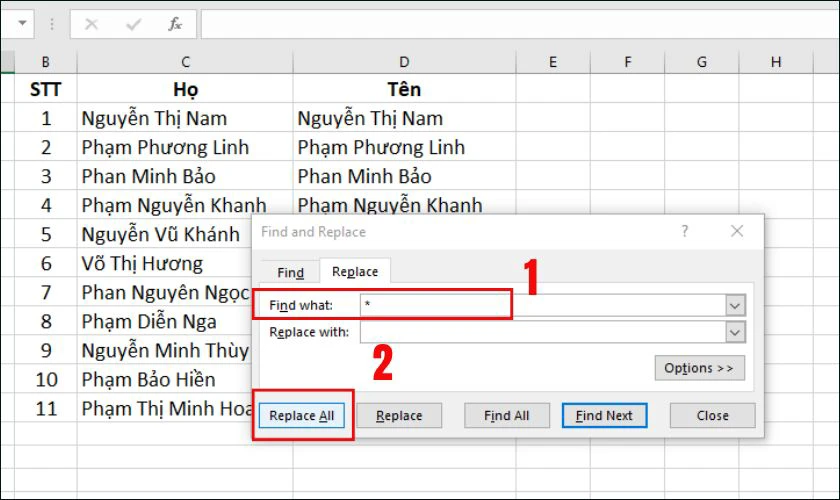The width and height of the screenshot is (840, 500).
Task: Select column C header
Action: [x=185, y=62]
